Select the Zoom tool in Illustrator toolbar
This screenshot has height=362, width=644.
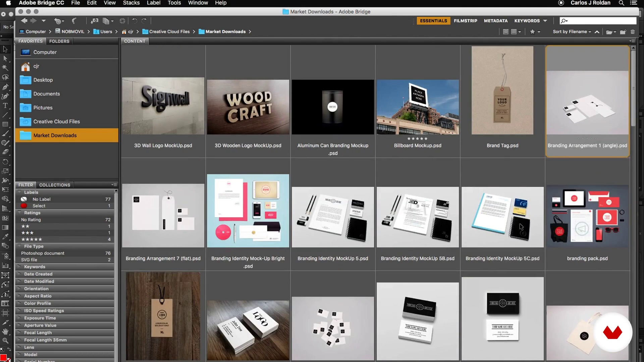point(5,341)
